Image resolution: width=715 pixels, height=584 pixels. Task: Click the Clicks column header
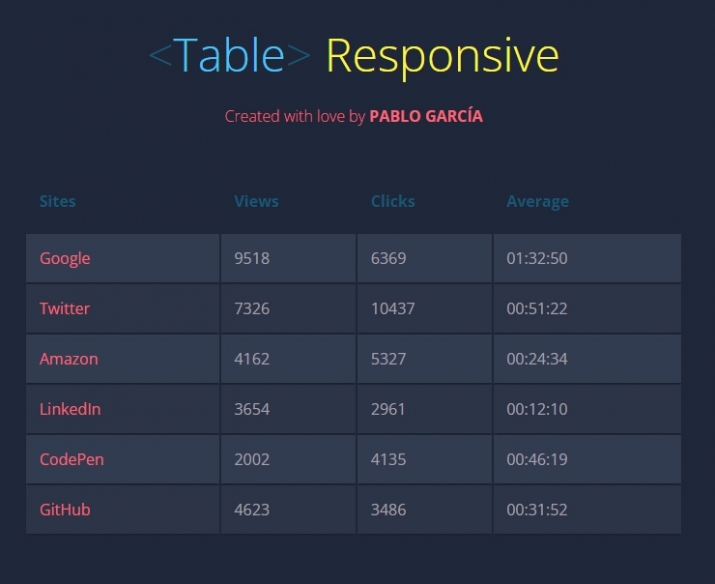[393, 201]
